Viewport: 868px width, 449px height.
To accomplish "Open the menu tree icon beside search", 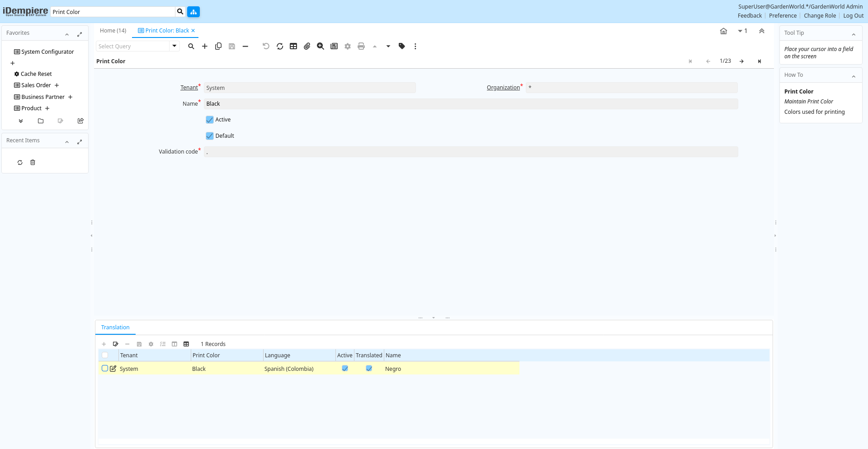I will [193, 12].
